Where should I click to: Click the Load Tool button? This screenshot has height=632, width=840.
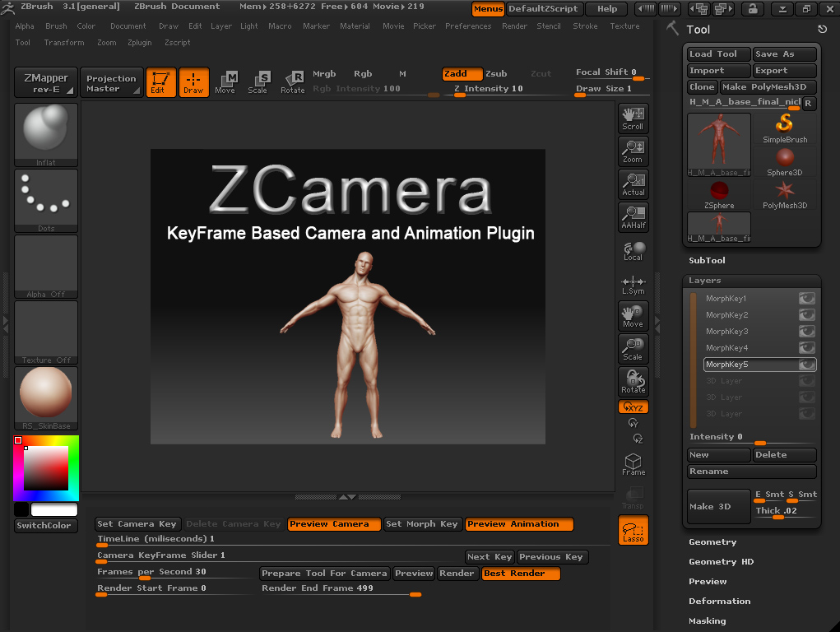click(x=719, y=54)
